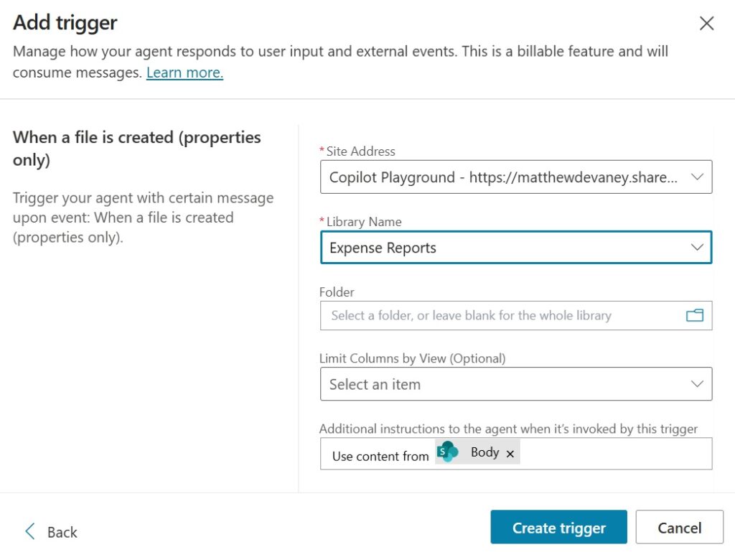Click the Select an item chevron
This screenshot has width=735, height=560.
tap(697, 384)
